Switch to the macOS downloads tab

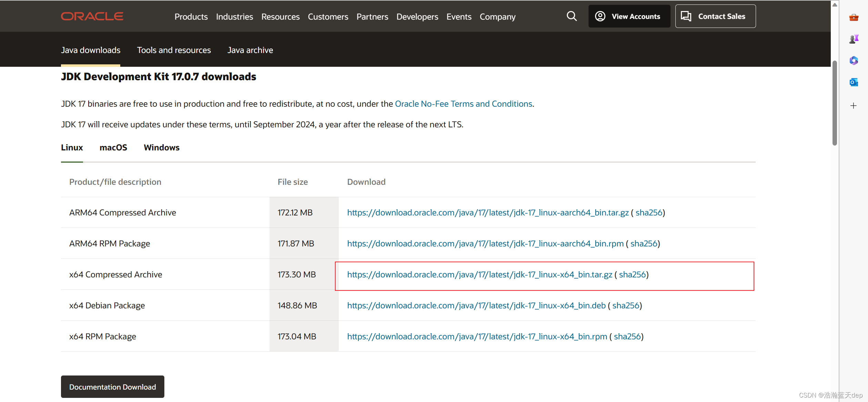click(x=113, y=148)
